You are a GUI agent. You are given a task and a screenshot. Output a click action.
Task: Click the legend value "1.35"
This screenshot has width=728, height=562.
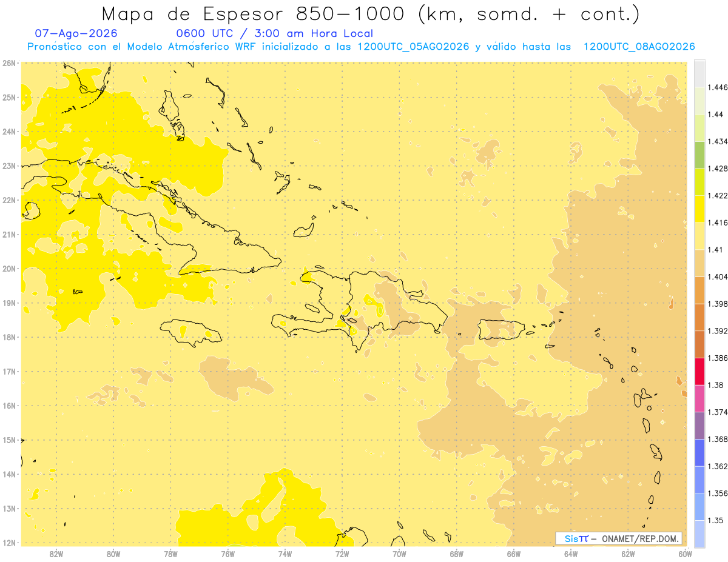(716, 520)
